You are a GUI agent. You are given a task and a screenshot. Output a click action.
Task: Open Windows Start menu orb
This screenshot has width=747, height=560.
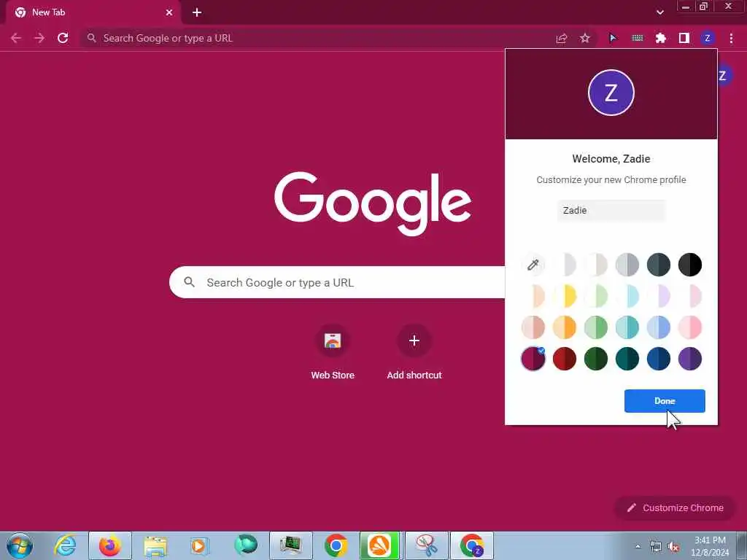20,545
